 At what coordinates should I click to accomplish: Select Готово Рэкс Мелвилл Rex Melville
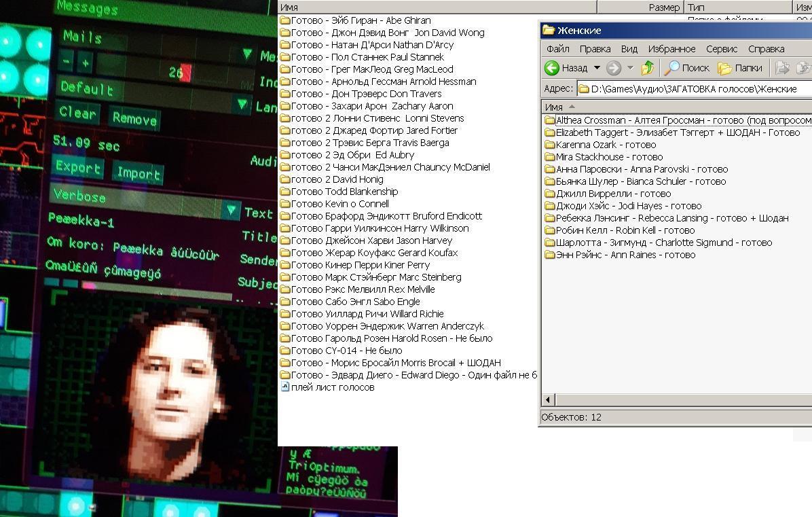363,289
